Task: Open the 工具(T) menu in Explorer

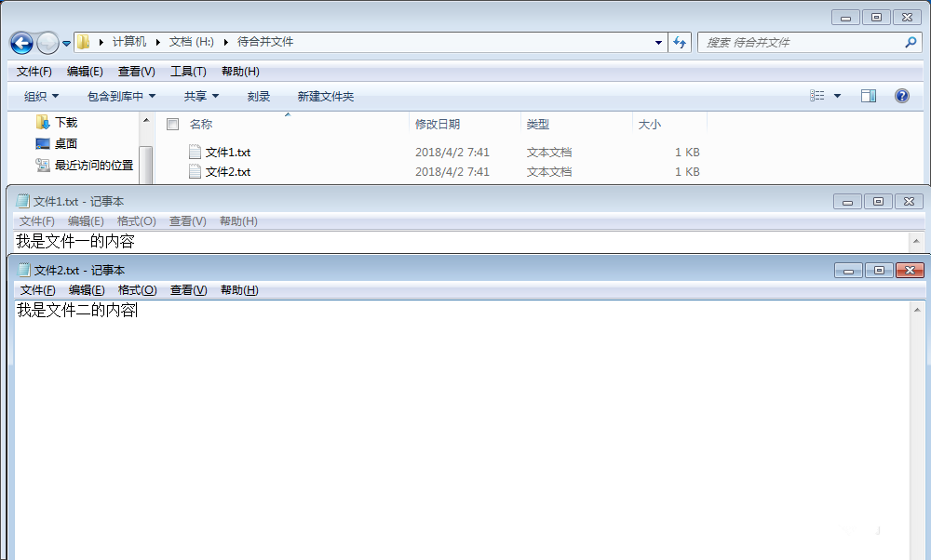Action: click(x=188, y=72)
